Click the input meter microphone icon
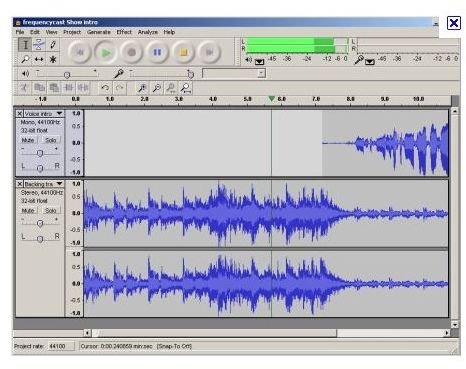466x369 pixels. click(359, 60)
